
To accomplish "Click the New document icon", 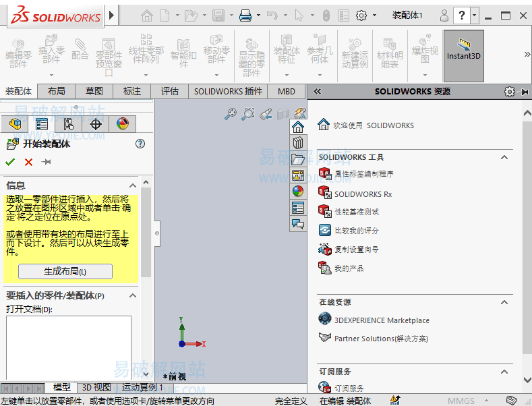I will 165,16.
